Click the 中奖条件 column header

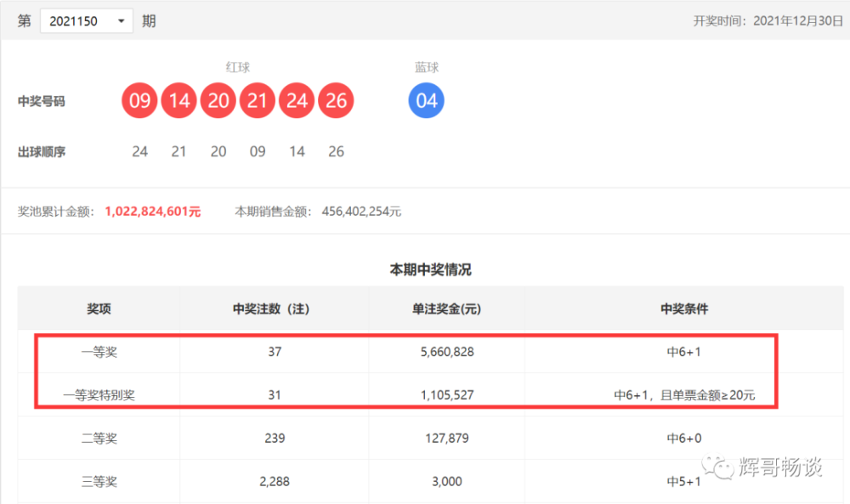[684, 309]
